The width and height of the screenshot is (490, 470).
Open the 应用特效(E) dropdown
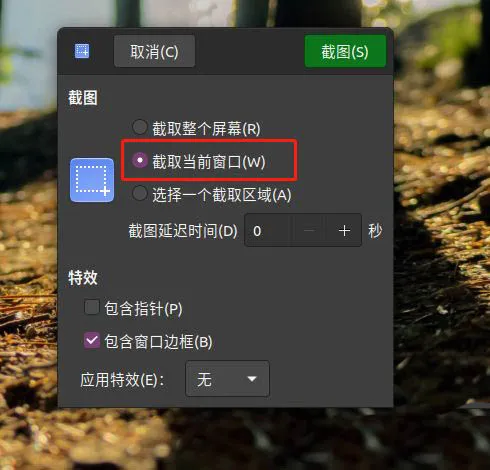[227, 379]
